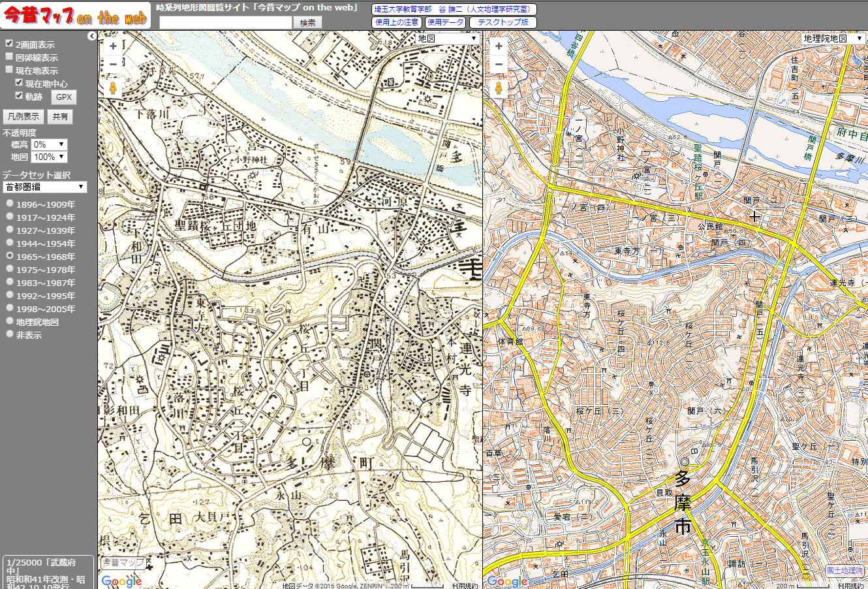The image size is (868, 589).
Task: Click the 不透明度 heading
Action: 20,133
